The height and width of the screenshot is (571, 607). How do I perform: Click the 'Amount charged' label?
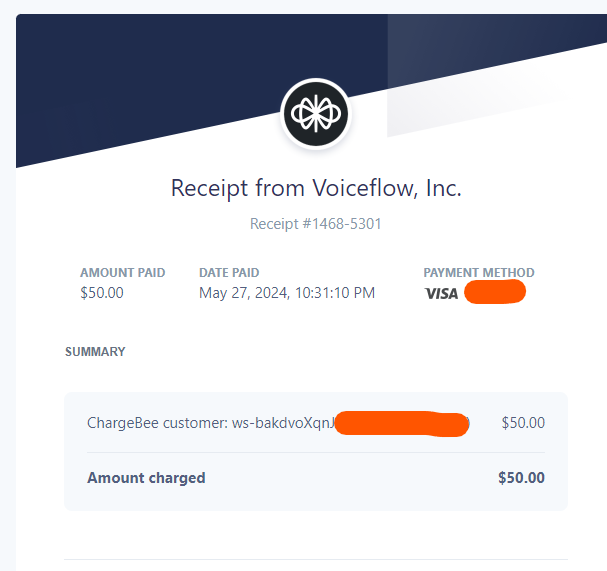tap(146, 478)
